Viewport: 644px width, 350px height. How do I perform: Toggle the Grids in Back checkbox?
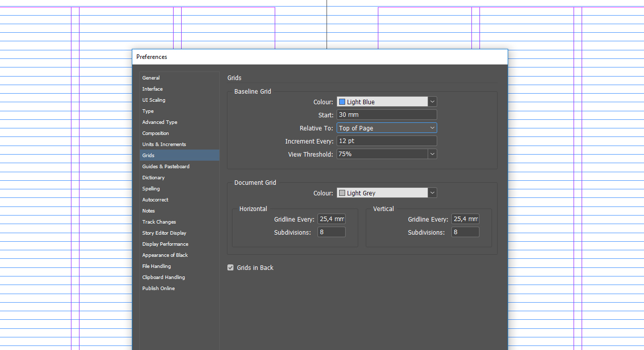(231, 268)
